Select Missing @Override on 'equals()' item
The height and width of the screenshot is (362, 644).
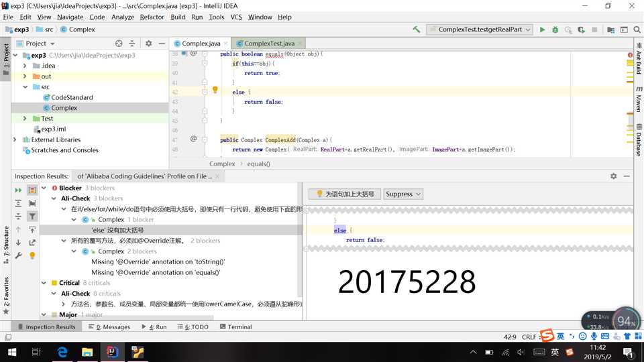click(156, 272)
